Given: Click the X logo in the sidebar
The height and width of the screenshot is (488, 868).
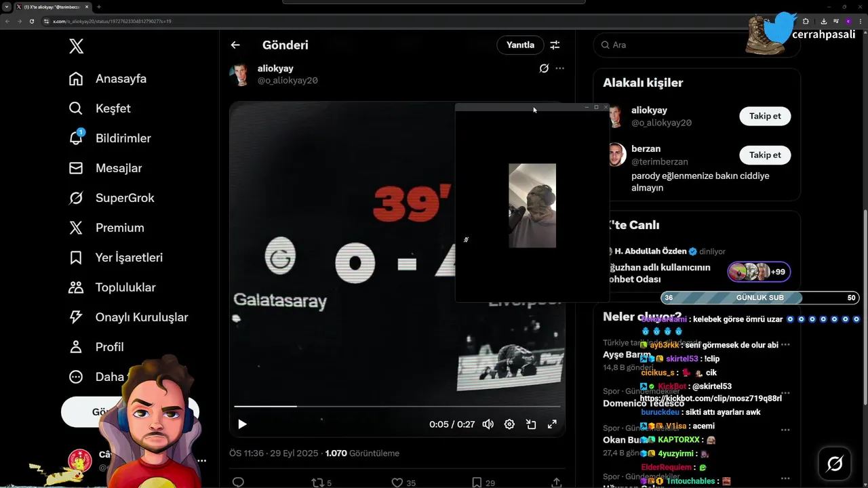Looking at the screenshot, I should 76,46.
